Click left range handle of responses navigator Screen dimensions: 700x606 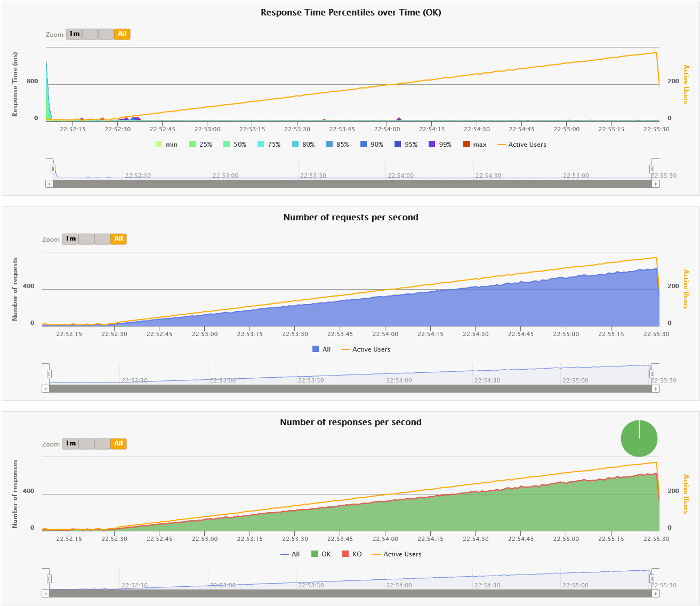49,579
